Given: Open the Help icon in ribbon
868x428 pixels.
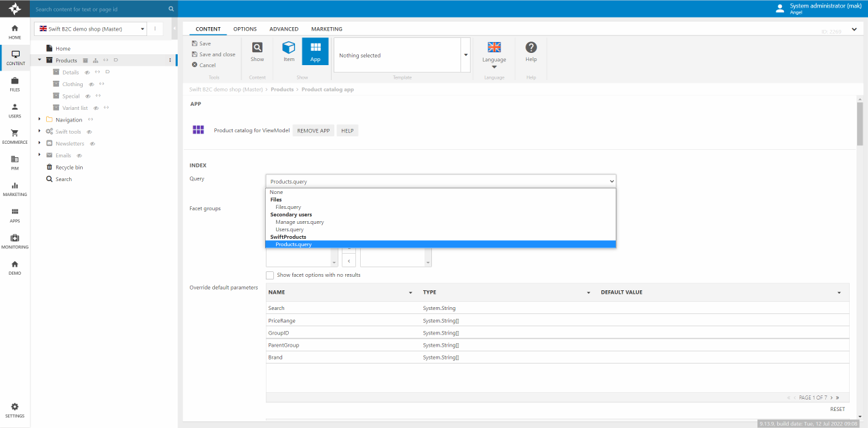Looking at the screenshot, I should [x=531, y=51].
